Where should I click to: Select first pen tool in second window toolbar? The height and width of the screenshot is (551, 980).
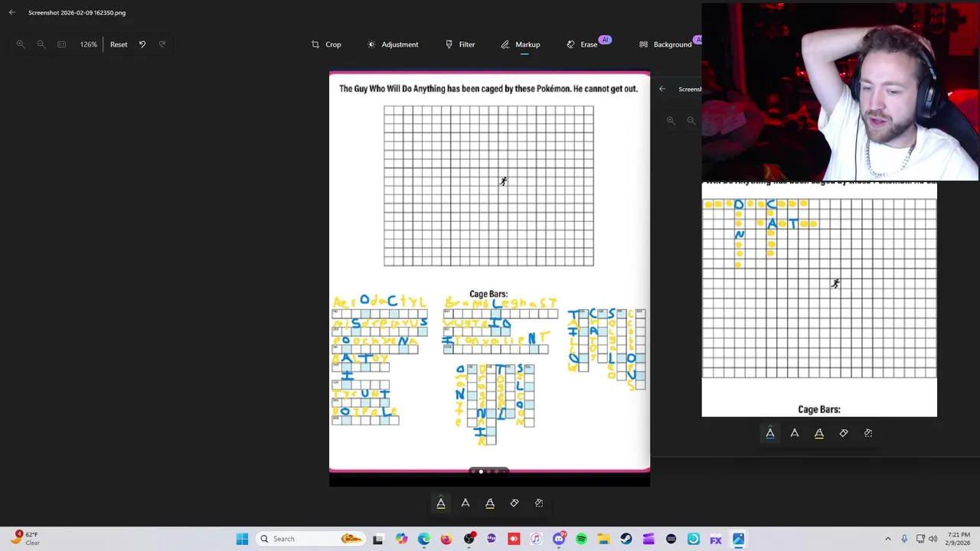770,433
